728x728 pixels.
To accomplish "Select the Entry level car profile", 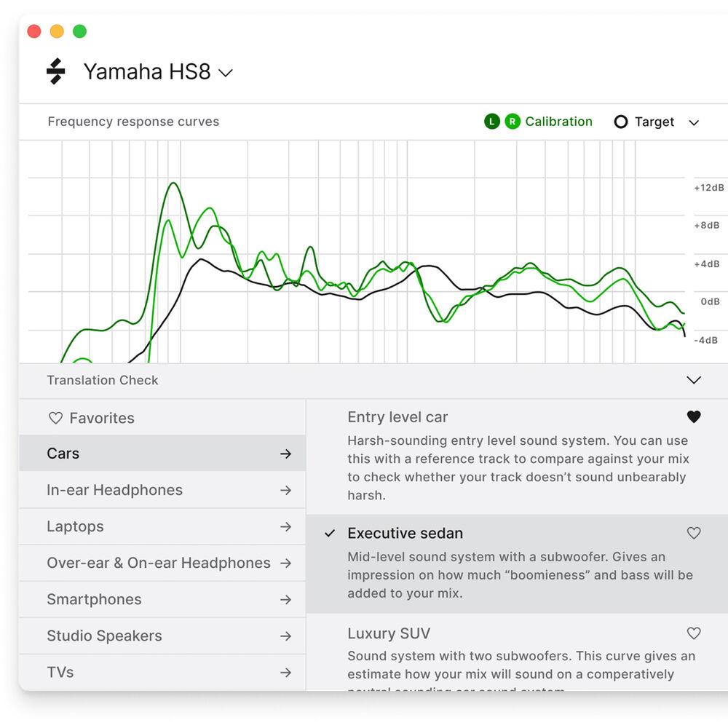I will pyautogui.click(x=397, y=417).
